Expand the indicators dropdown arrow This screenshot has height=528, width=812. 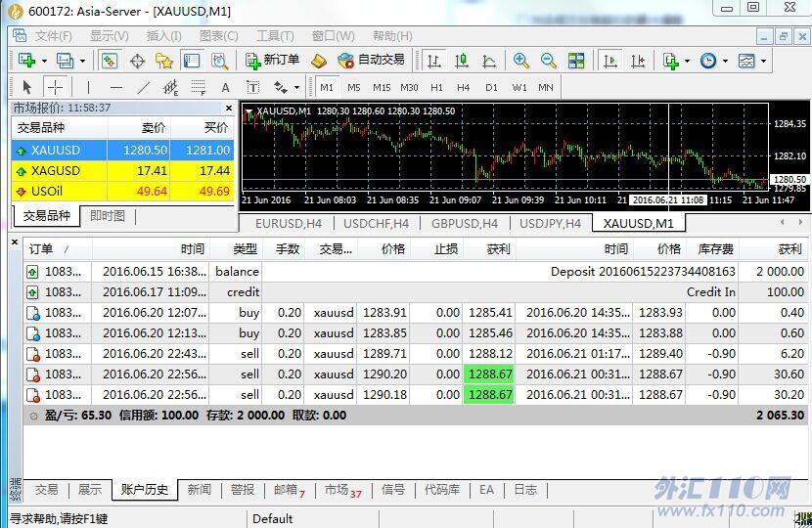(687, 61)
